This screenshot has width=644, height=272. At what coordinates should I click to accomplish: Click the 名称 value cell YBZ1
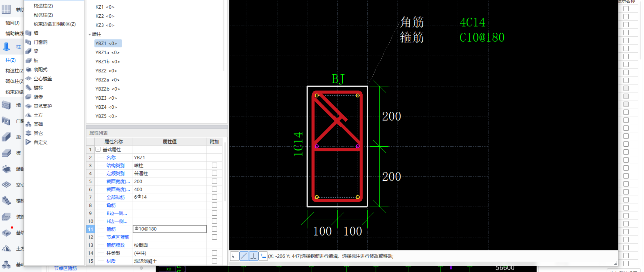coord(170,157)
